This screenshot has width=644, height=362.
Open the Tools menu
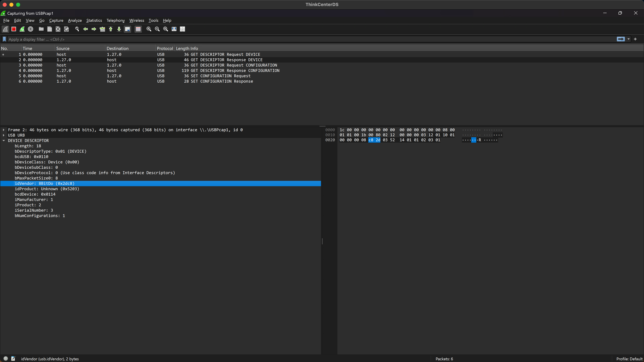coord(153,20)
